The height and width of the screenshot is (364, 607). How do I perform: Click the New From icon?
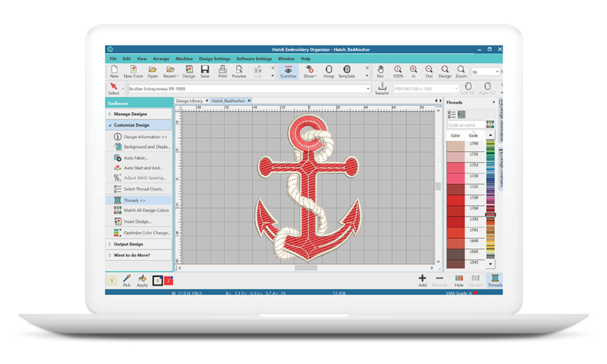133,72
